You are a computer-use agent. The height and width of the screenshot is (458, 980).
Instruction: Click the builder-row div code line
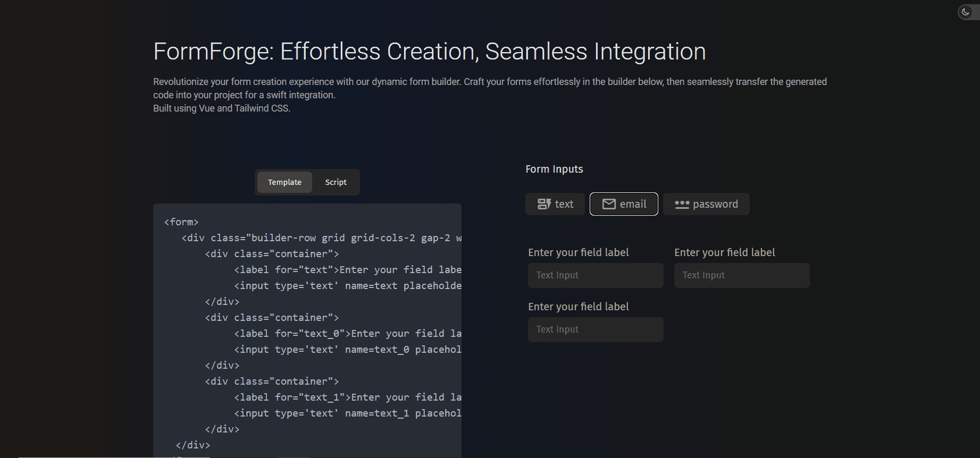click(x=321, y=238)
